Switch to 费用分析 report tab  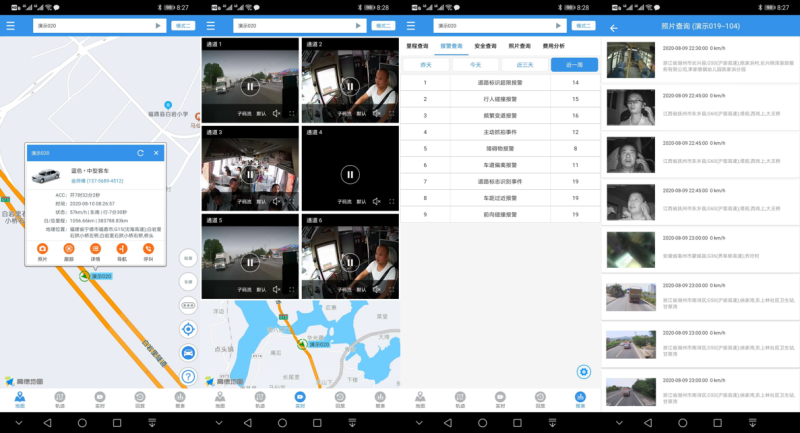pos(554,46)
